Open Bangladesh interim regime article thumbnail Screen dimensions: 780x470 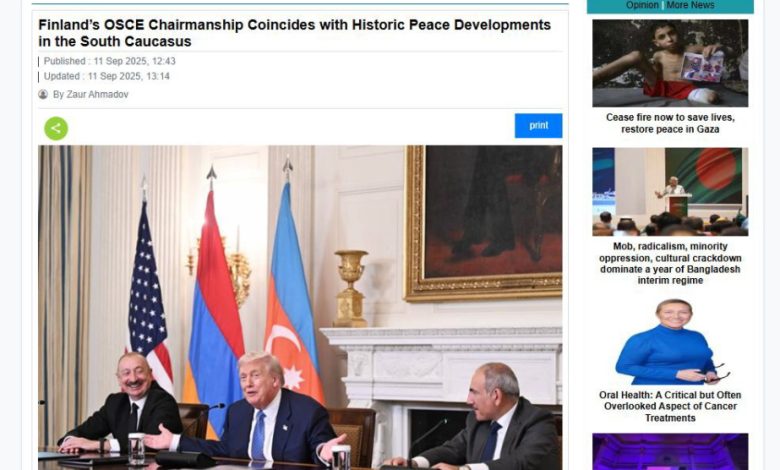670,191
